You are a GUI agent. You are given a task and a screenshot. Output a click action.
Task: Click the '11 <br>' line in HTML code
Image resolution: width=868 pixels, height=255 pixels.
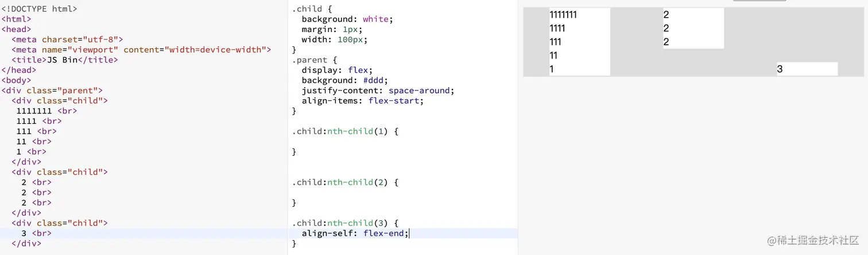34,142
